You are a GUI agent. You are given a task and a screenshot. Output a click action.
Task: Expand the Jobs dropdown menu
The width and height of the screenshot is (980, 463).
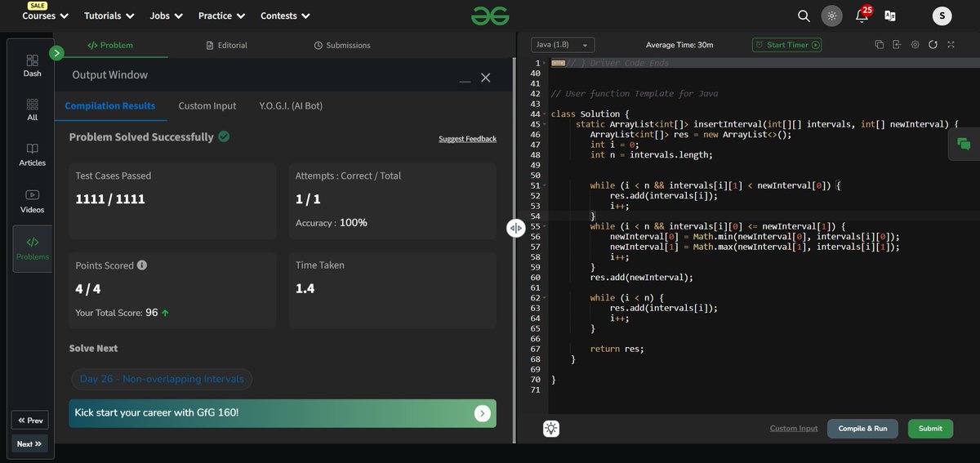pos(167,16)
